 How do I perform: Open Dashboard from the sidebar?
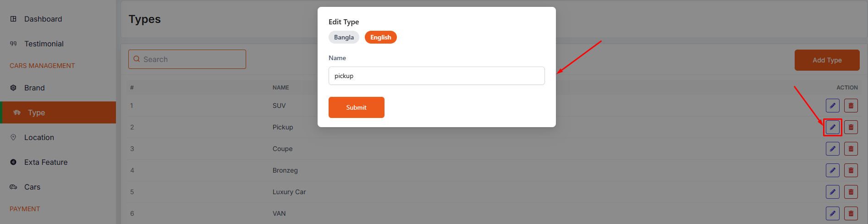point(43,19)
